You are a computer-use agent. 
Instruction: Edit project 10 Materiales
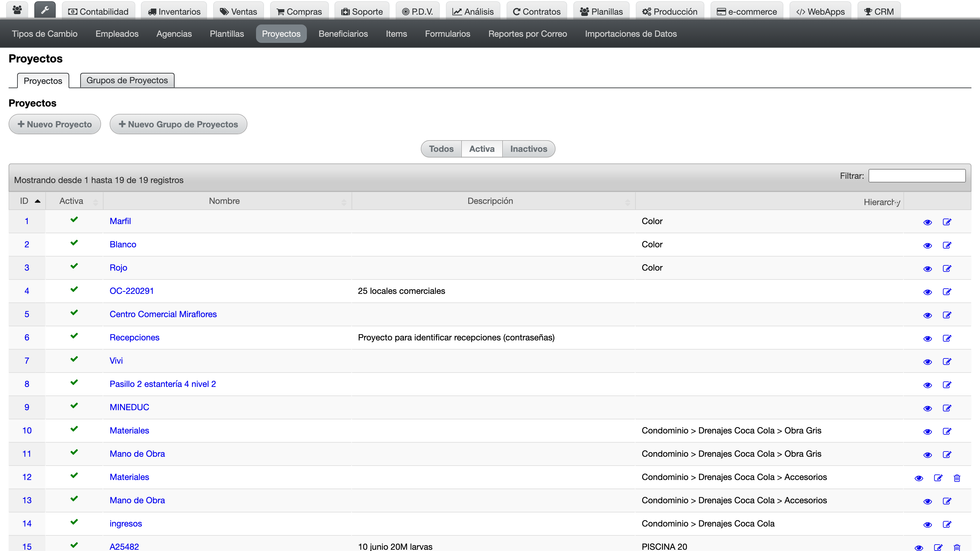click(947, 431)
